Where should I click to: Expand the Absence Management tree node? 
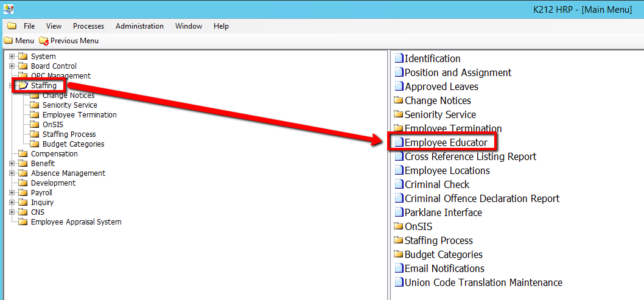click(x=12, y=173)
